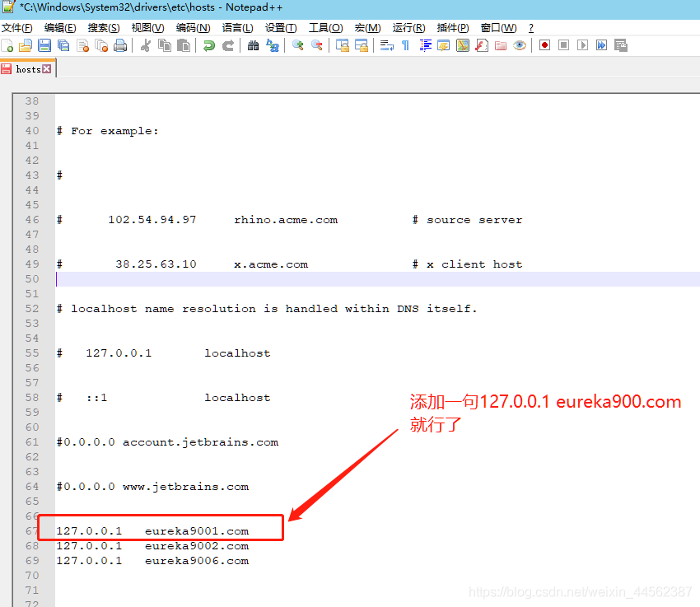The height and width of the screenshot is (607, 700).
Task: Open the 编辑(E) menu
Action: pos(60,28)
